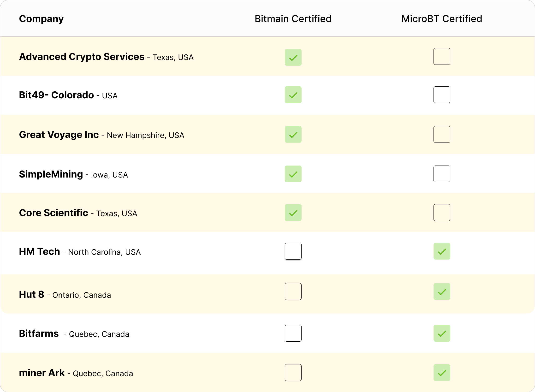Click the Bitmain Certified column header
535x392 pixels.
tap(293, 18)
